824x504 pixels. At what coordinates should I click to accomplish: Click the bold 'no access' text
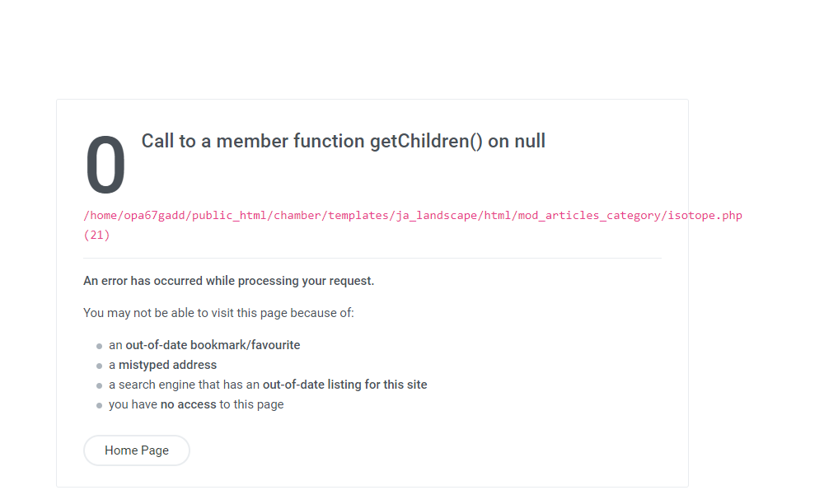click(x=188, y=404)
